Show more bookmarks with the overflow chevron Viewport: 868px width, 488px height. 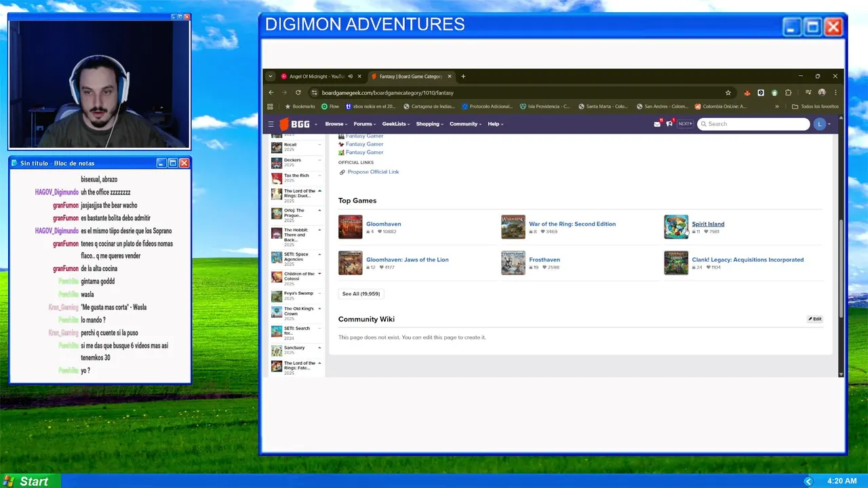click(777, 106)
